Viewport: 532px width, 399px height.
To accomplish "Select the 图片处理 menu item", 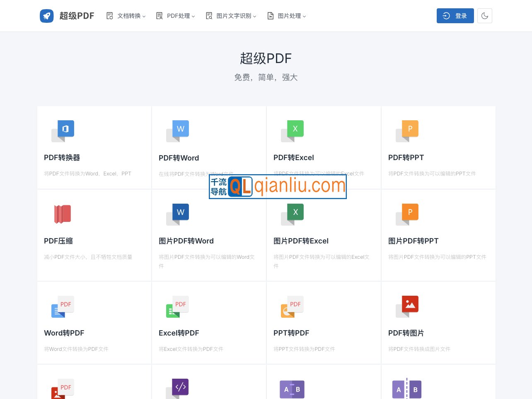I will pyautogui.click(x=286, y=16).
